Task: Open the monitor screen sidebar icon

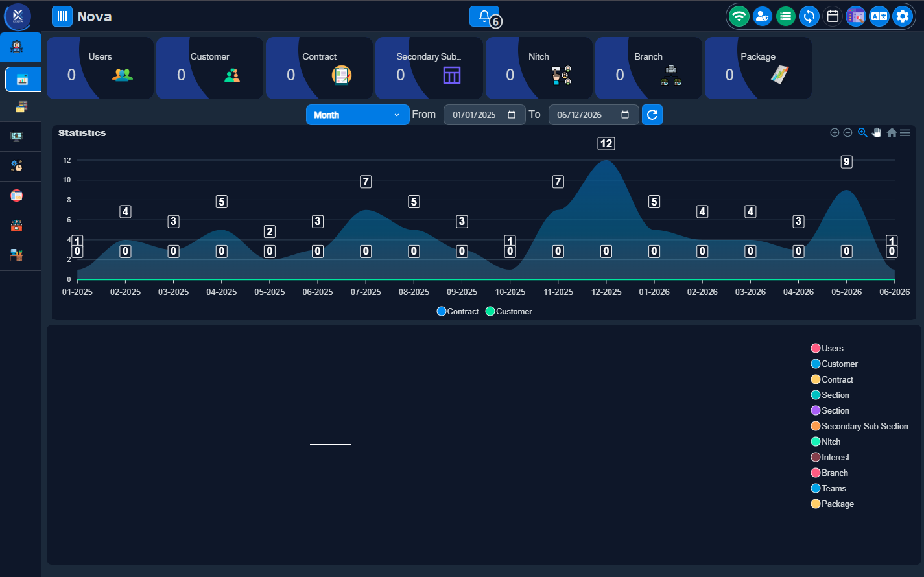Action: [x=17, y=136]
